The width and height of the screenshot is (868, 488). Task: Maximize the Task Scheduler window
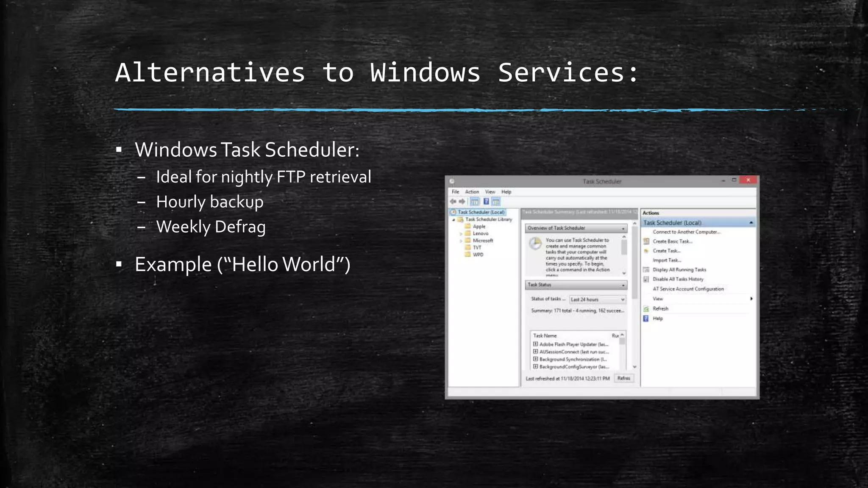tap(734, 180)
